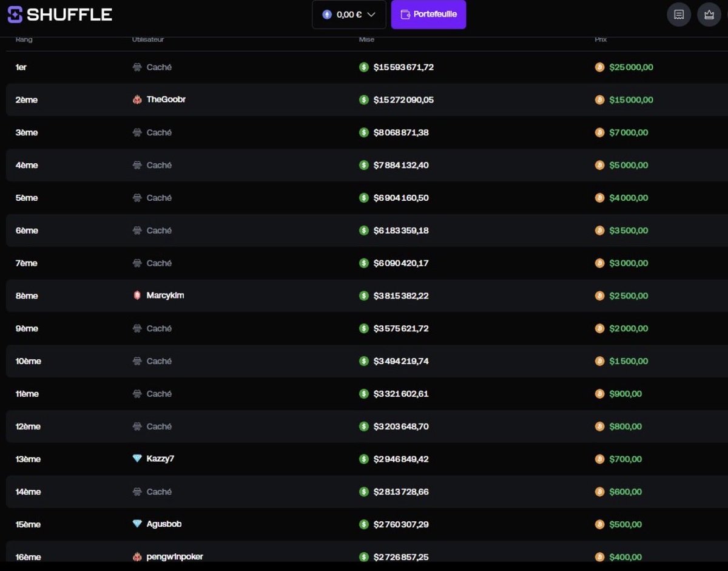Click the prize amount $600,00
This screenshot has height=571, width=728.
click(625, 492)
